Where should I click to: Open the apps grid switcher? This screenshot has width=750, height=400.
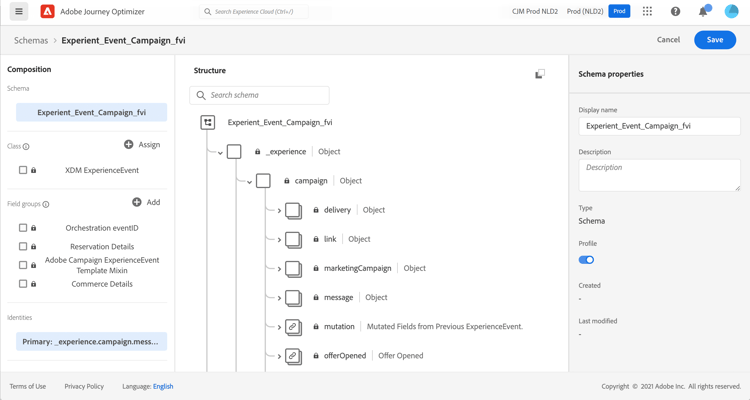coord(647,12)
